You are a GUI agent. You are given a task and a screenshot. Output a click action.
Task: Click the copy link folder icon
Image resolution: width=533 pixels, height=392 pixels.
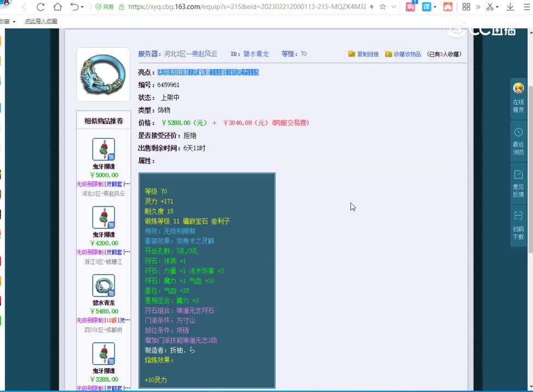coord(352,54)
